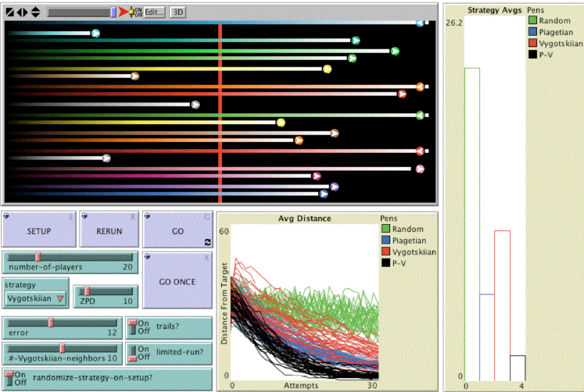Click the loop arrows icon on GO button

pyautogui.click(x=208, y=242)
